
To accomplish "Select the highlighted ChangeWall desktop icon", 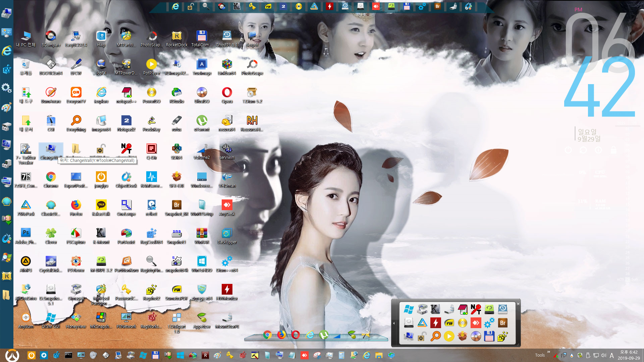I will (x=51, y=151).
